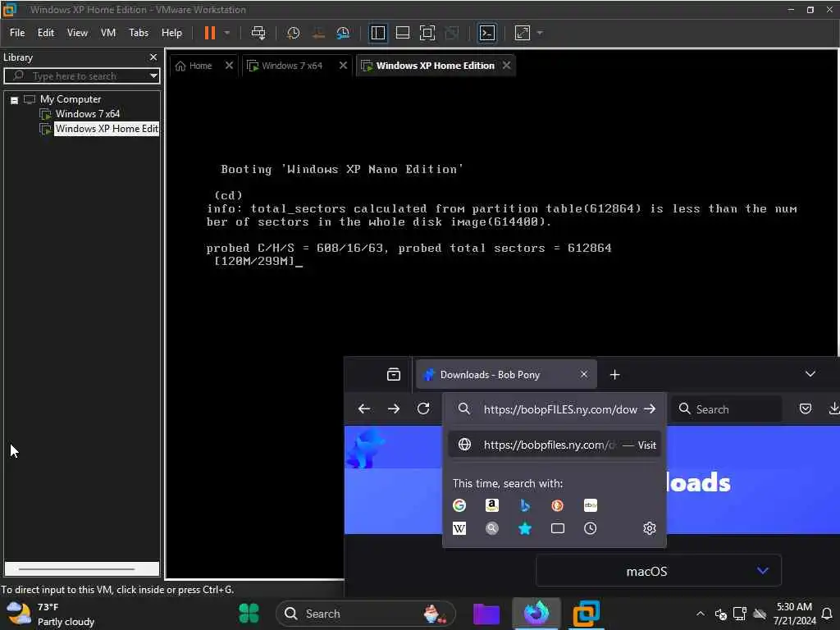Switch VMware to Unity mode
Image resolution: width=840 pixels, height=630 pixels.
[x=452, y=33]
